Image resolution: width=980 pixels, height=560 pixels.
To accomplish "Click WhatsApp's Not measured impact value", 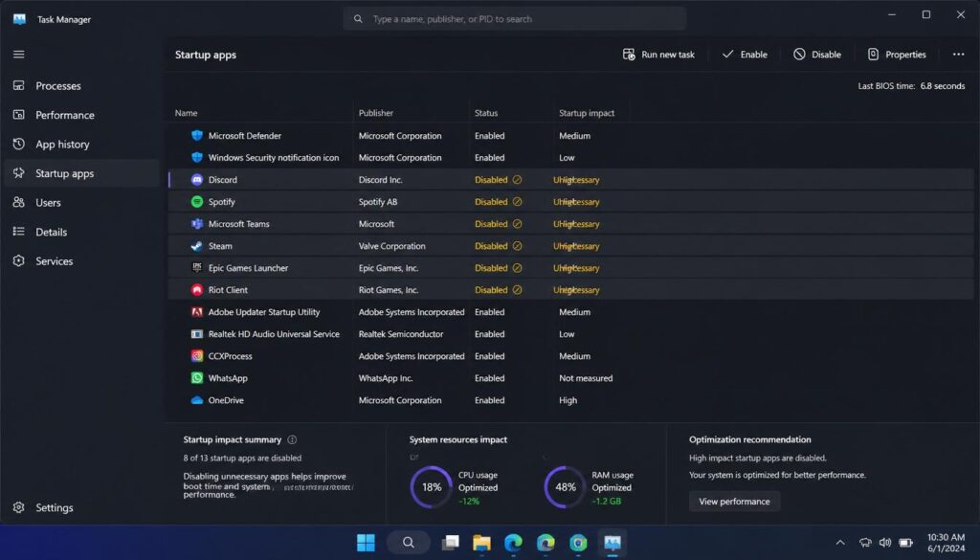I will [x=586, y=378].
